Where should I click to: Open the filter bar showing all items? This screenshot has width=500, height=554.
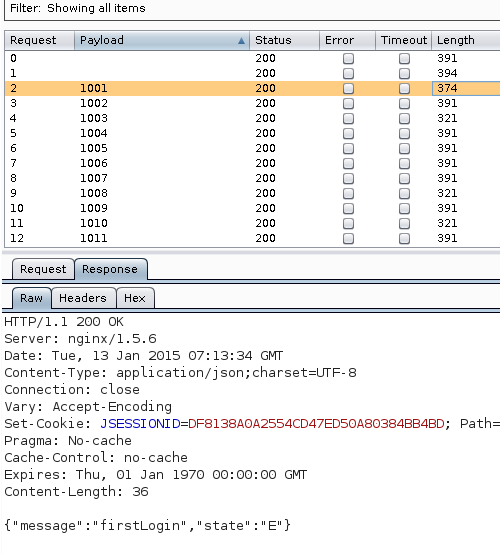[252, 8]
